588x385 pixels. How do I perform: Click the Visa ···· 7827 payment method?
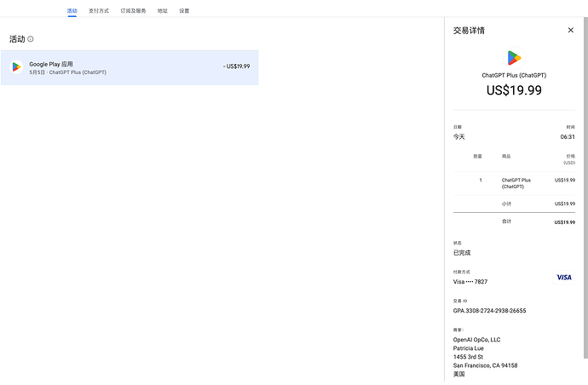[470, 282]
